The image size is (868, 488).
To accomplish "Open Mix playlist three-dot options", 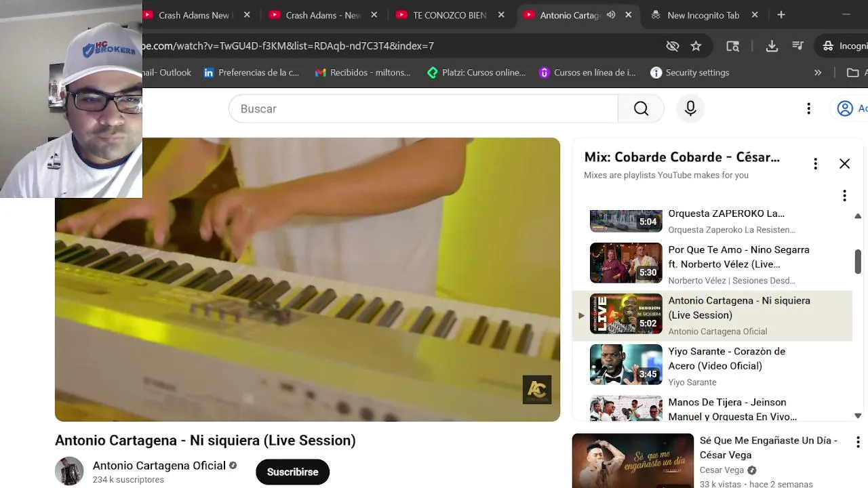I will click(815, 164).
